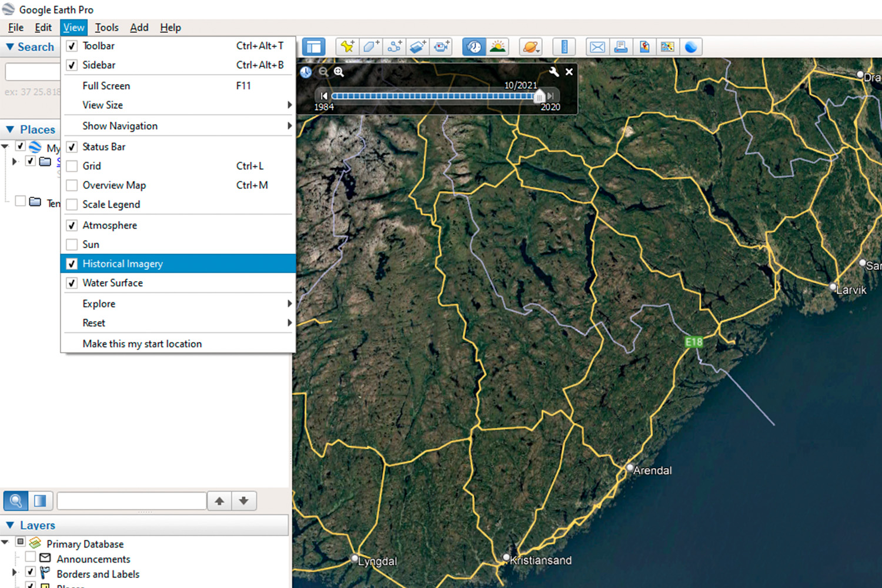Click the Print toolbar icon
Image resolution: width=882 pixels, height=588 pixels.
(620, 46)
